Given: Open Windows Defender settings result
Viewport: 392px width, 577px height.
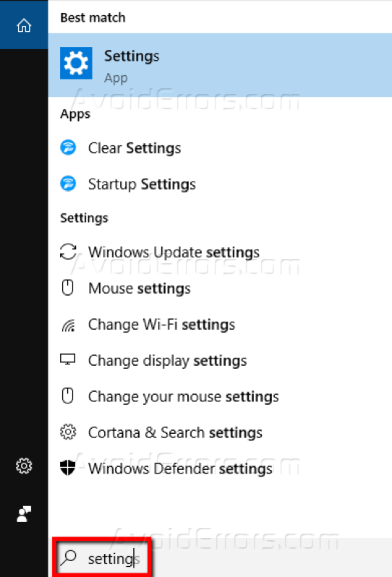Looking at the screenshot, I should 220,469.
